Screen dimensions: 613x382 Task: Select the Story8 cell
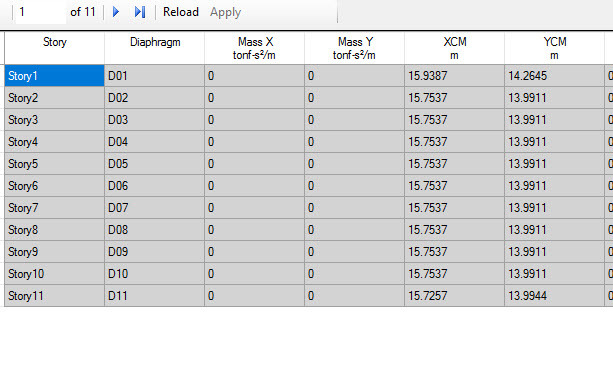[x=54, y=230]
